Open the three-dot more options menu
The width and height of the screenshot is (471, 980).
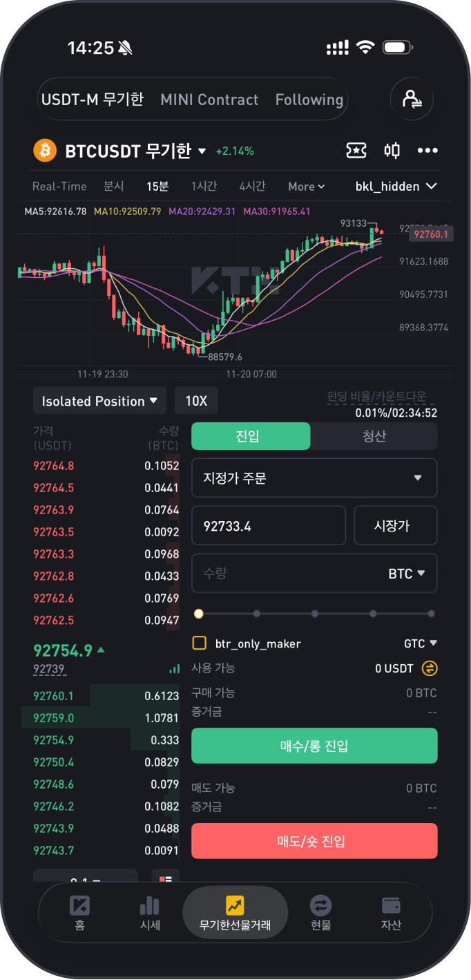(x=427, y=151)
